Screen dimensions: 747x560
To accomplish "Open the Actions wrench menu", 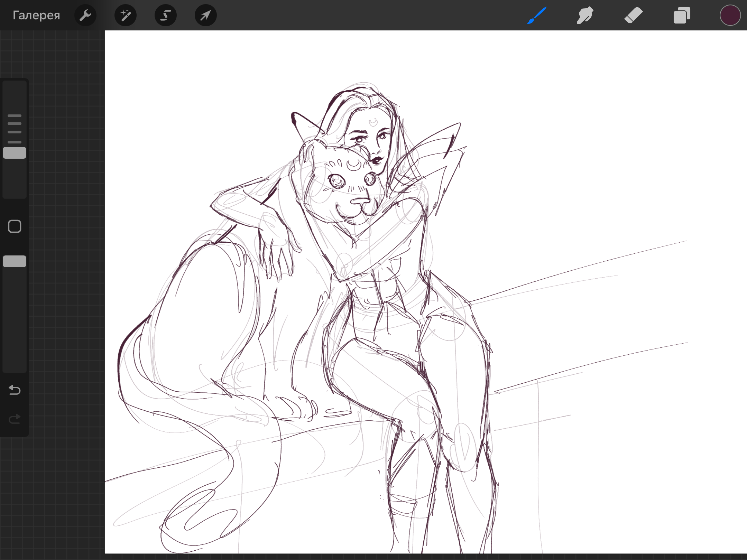I will [x=85, y=15].
